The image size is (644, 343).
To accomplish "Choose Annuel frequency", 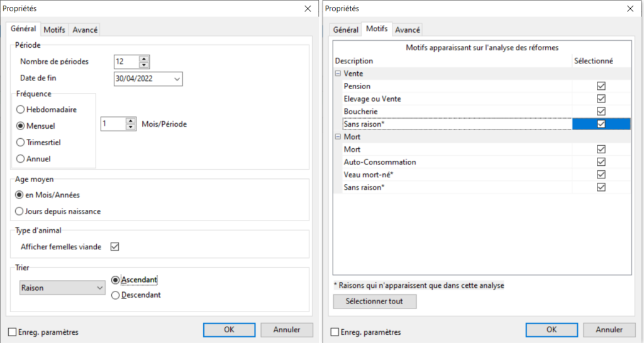I will point(21,159).
